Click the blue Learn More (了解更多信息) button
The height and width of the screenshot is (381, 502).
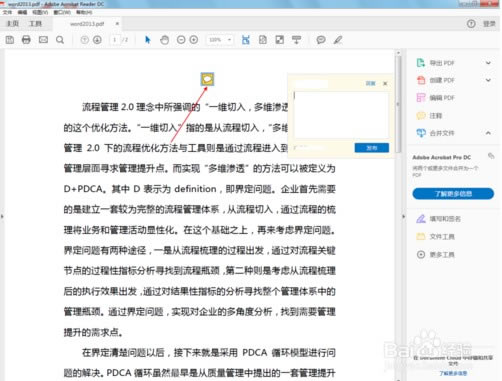tap(453, 194)
